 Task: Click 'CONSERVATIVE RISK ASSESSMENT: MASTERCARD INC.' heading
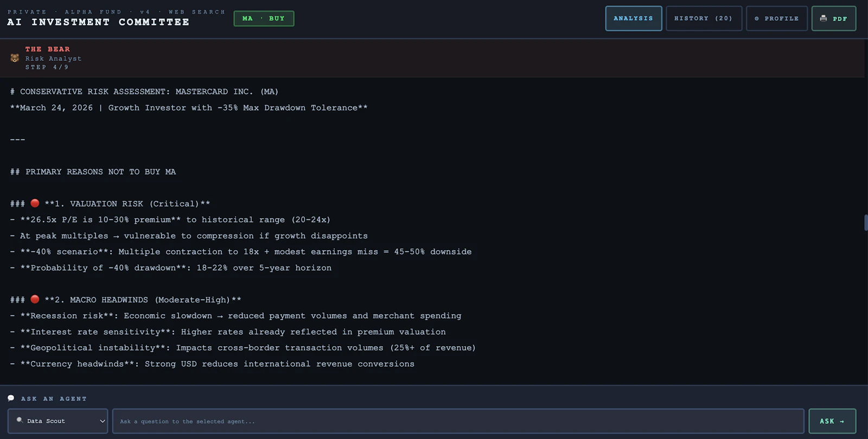144,92
